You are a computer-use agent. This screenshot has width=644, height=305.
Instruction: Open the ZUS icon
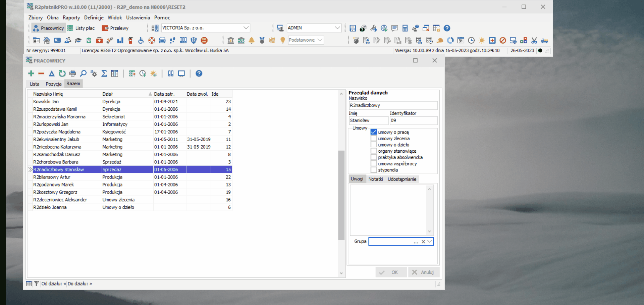click(241, 40)
